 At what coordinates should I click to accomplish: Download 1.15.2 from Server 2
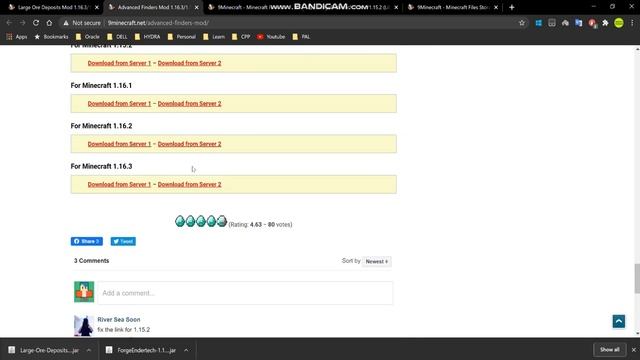pyautogui.click(x=189, y=63)
